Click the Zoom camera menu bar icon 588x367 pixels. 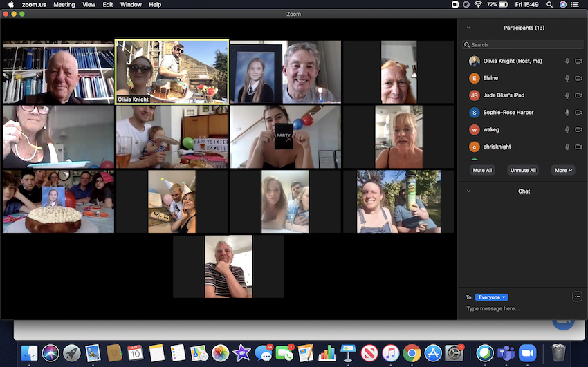pyautogui.click(x=455, y=5)
